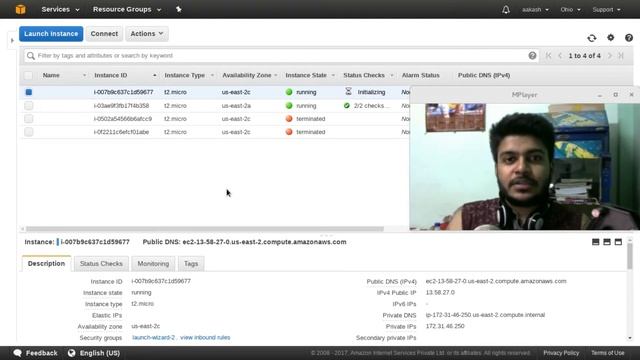Switch to the Tags tab
This screenshot has width=640, height=360.
(191, 264)
